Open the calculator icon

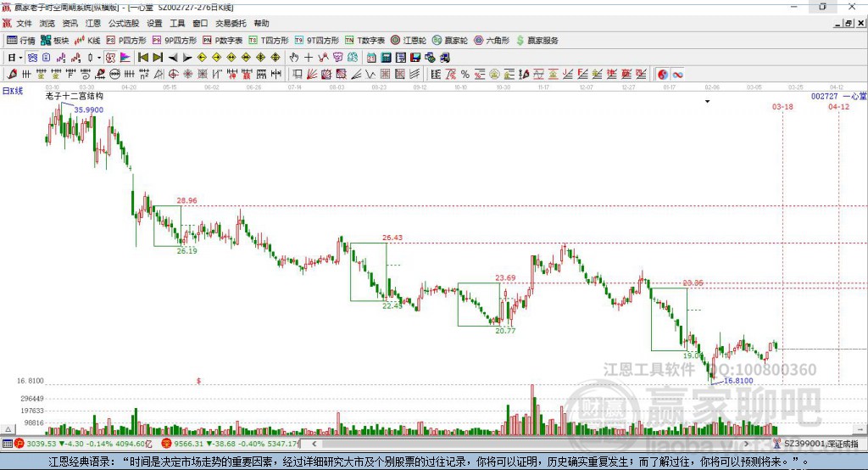[x=386, y=57]
